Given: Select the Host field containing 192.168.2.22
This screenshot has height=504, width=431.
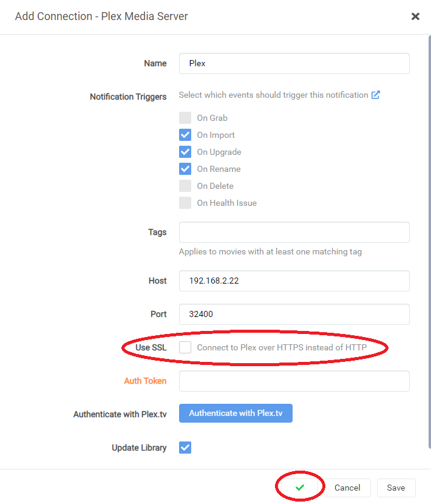Looking at the screenshot, I should [294, 281].
